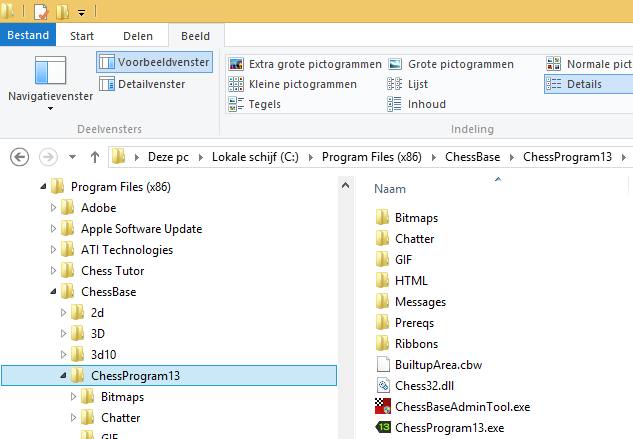Click 'Lokale schijf (C:)' in address bar

click(x=255, y=157)
